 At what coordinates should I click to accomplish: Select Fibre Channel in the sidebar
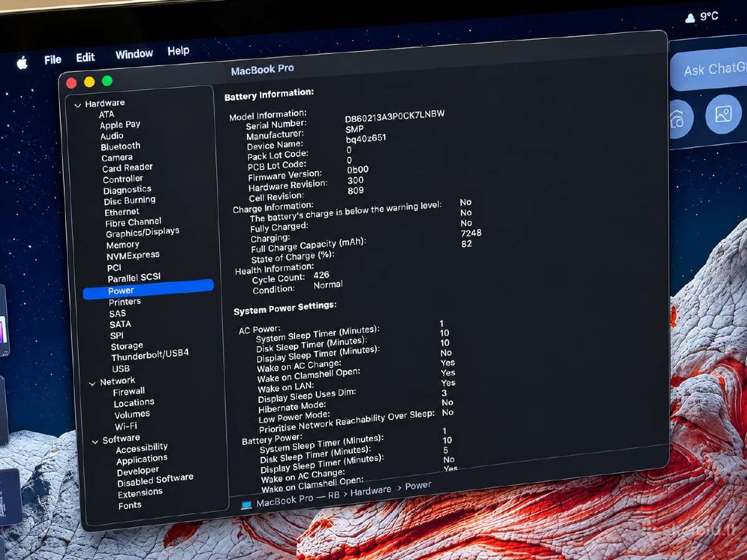click(133, 222)
